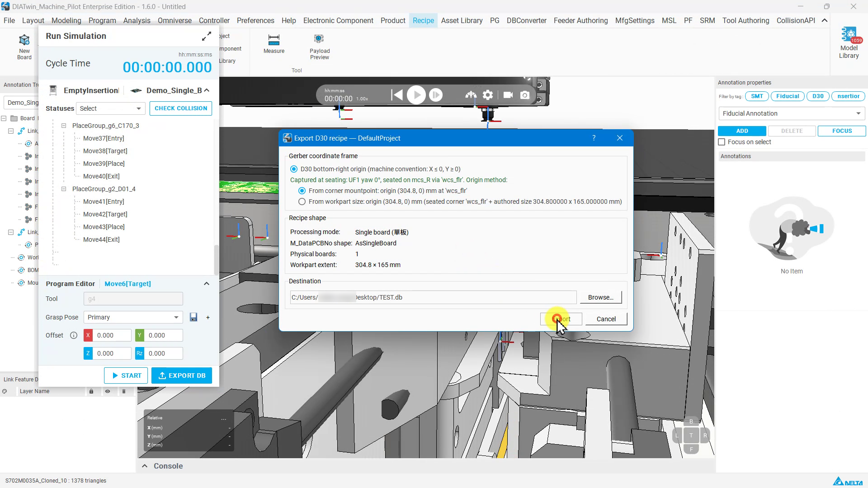Open the Model Library
This screenshot has width=868, height=488.
[849, 43]
